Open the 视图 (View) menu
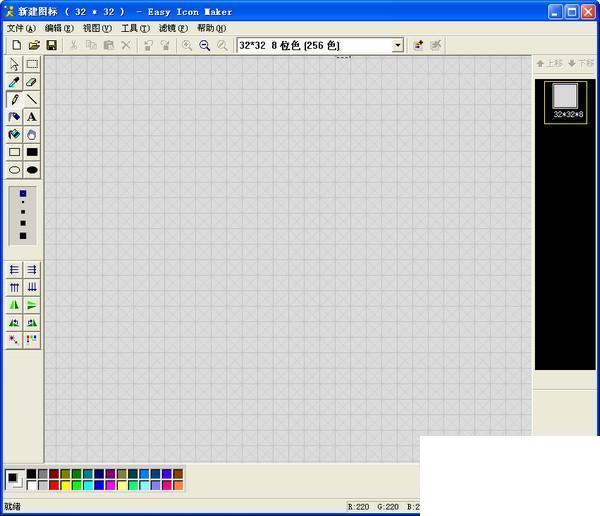This screenshot has height=516, width=600. tap(98, 28)
